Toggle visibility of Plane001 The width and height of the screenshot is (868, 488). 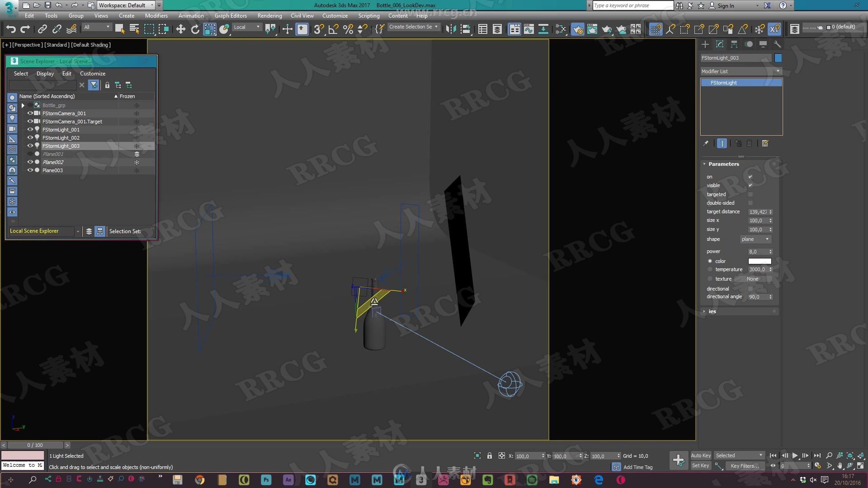coord(30,154)
